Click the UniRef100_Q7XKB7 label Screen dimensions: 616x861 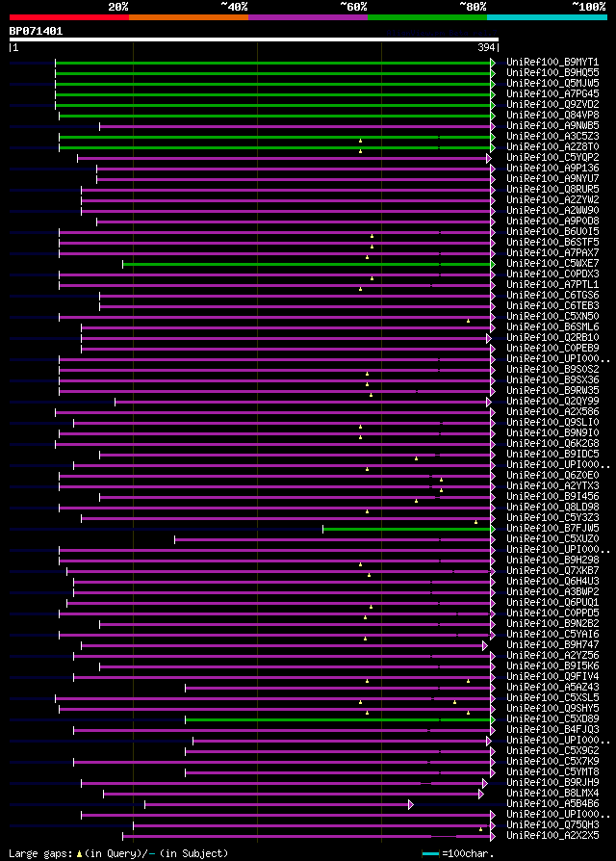[552, 571]
